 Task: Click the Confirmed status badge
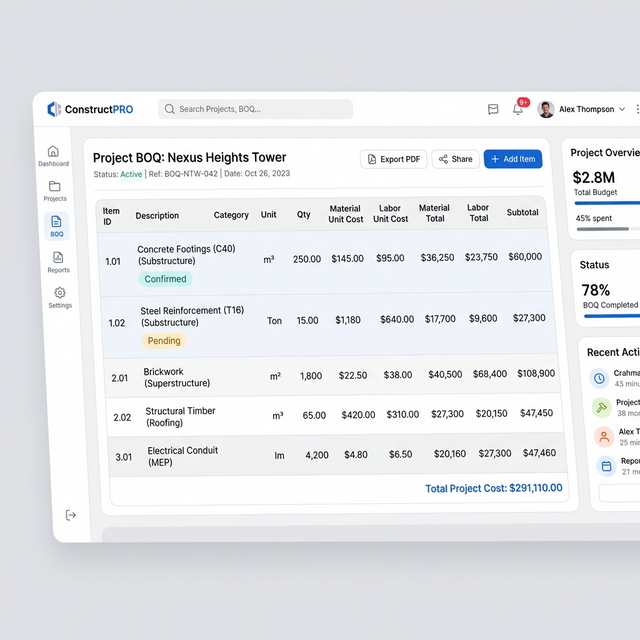[x=165, y=279]
